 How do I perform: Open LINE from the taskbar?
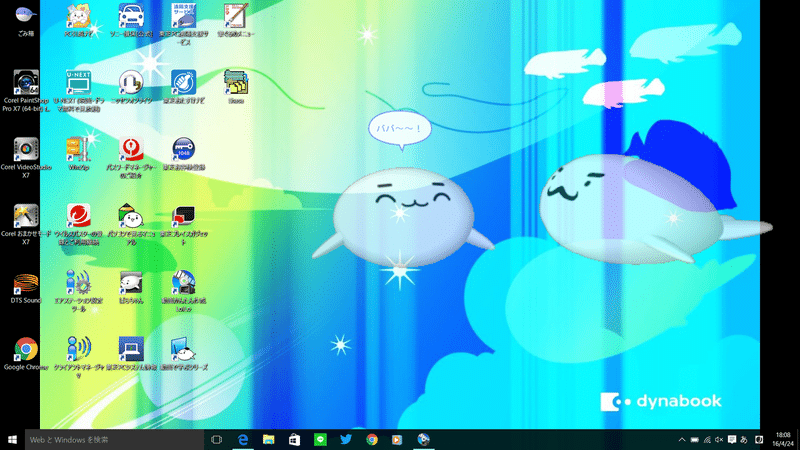click(320, 440)
